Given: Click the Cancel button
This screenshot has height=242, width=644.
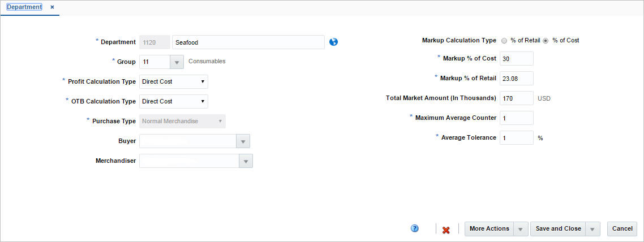Looking at the screenshot, I should [x=622, y=229].
